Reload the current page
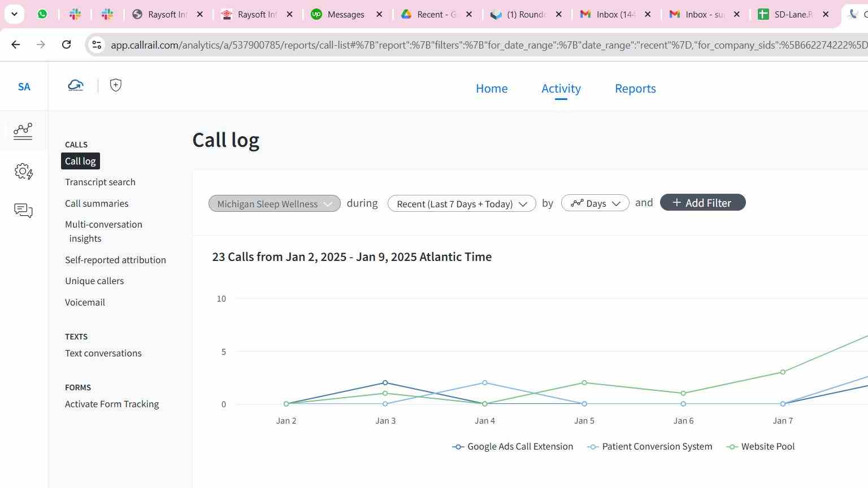The height and width of the screenshot is (488, 868). 66,45
